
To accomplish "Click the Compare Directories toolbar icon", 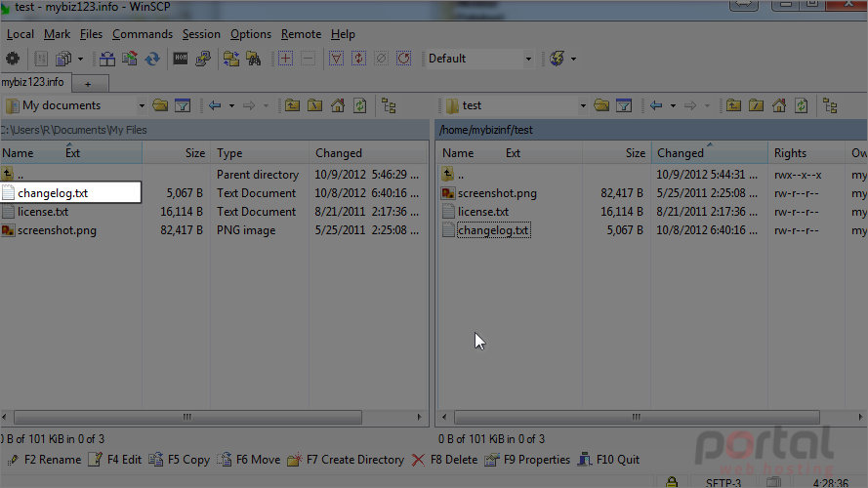I will 106,59.
